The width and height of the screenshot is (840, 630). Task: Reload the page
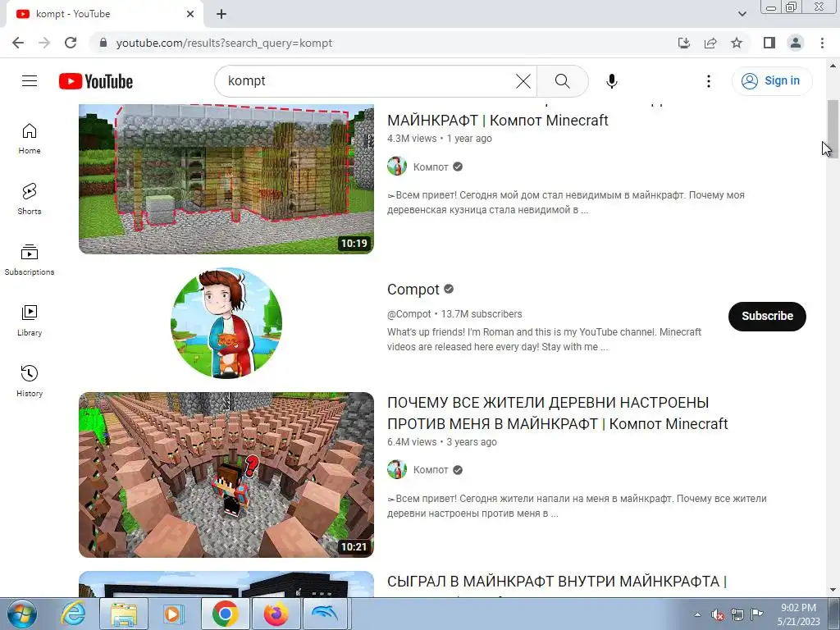(71, 43)
